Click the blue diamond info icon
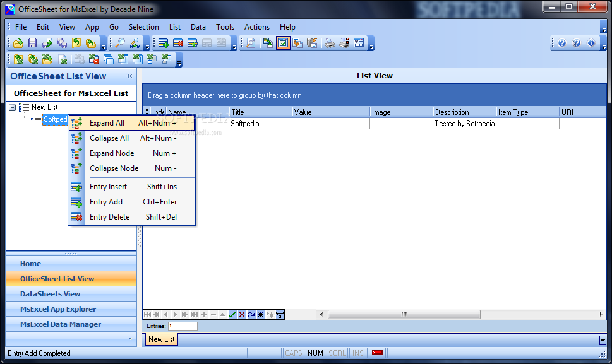This screenshot has width=612, height=364. tap(591, 43)
